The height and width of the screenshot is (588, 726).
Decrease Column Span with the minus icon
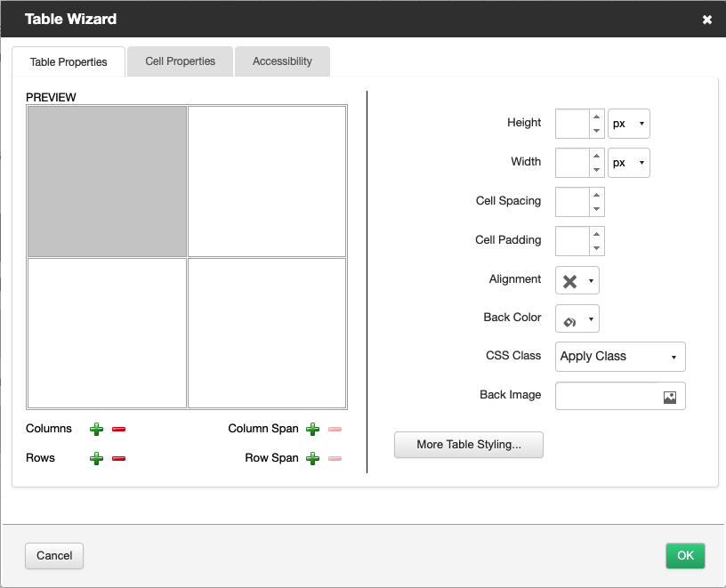pos(335,429)
